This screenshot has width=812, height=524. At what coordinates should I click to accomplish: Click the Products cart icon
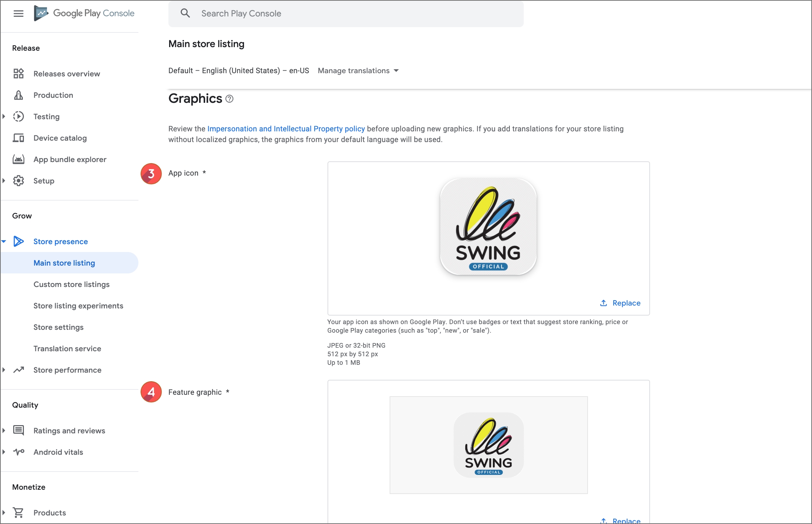tap(19, 513)
